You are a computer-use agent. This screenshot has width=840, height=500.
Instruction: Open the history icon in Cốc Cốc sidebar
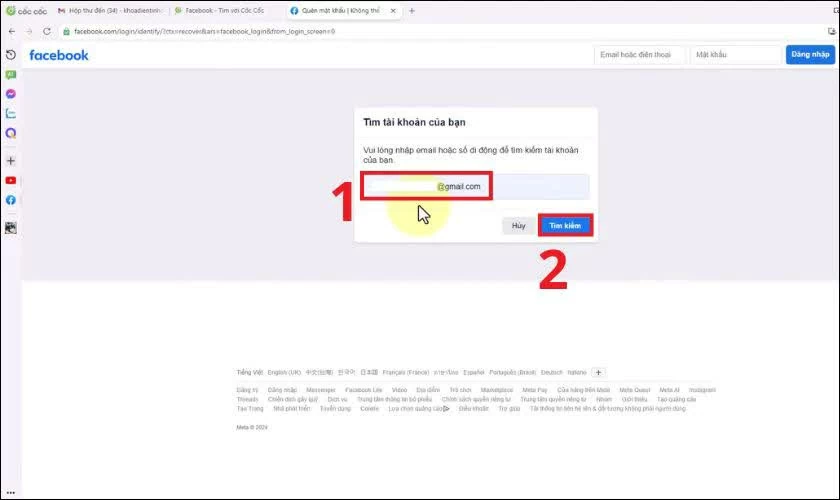pyautogui.click(x=10, y=55)
